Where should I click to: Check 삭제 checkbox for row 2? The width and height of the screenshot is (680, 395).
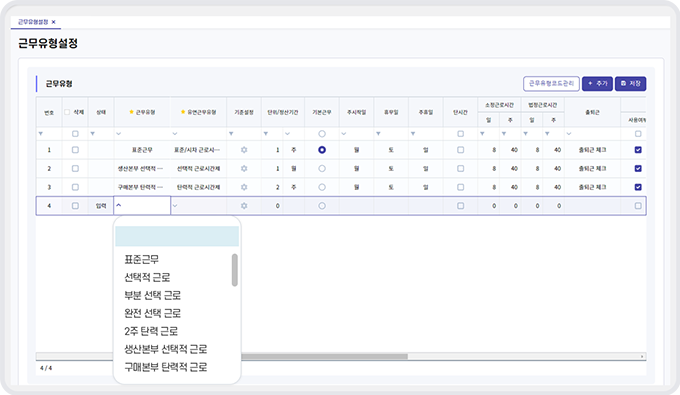(x=75, y=168)
